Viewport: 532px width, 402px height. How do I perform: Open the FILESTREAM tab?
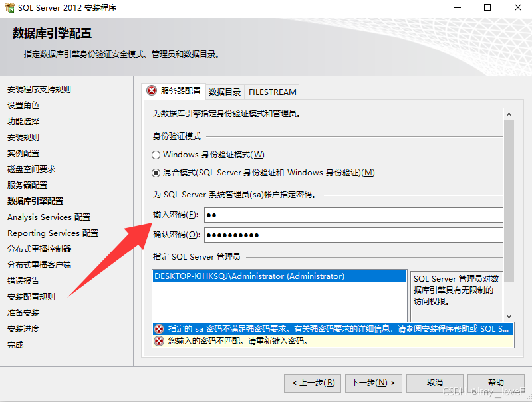(x=272, y=92)
